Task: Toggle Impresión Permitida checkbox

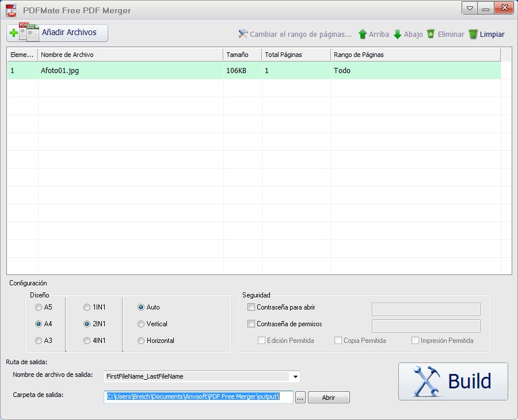Action: click(415, 341)
